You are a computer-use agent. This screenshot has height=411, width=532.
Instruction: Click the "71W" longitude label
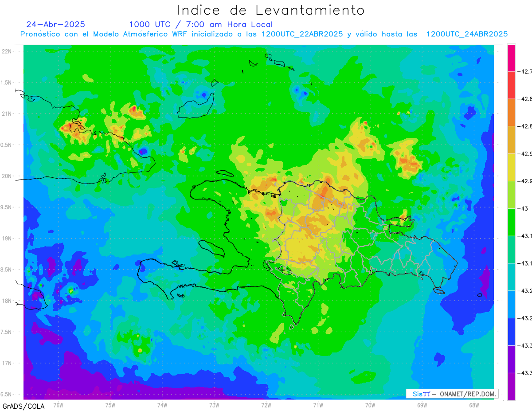click(x=318, y=405)
